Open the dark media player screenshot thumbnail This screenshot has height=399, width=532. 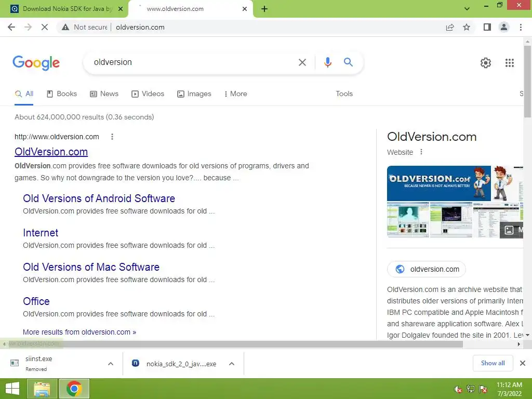(451, 220)
